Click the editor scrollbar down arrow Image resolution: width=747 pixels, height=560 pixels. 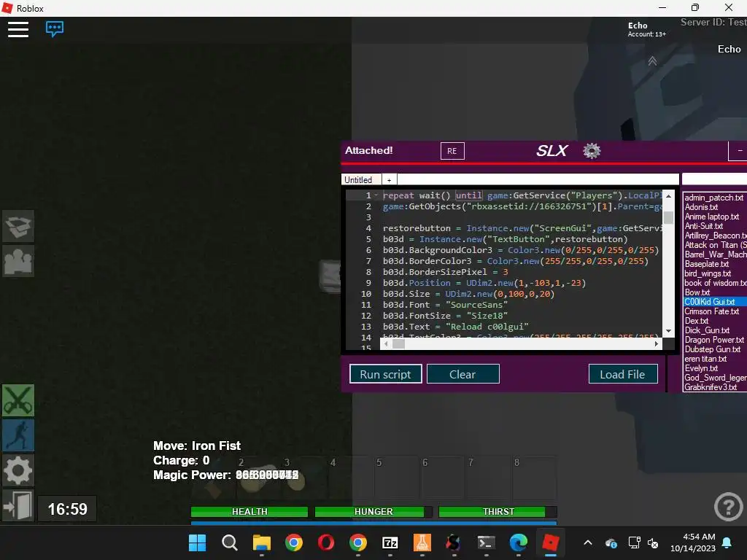(x=668, y=331)
